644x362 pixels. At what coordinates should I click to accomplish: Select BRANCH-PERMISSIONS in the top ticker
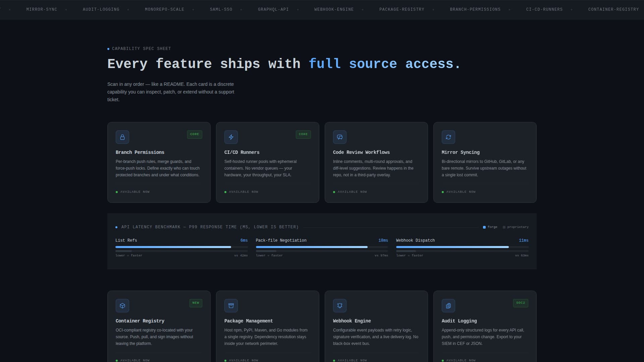coord(475,9)
